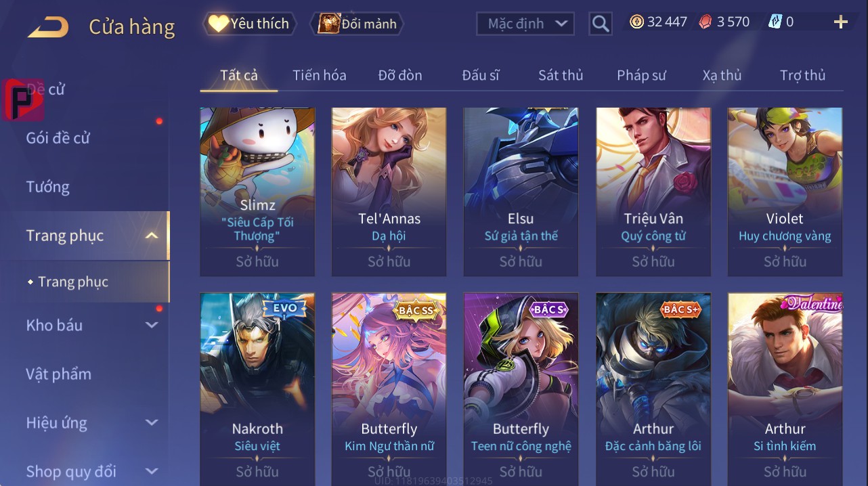
Task: Tap the red ruby currency icon
Action: [706, 22]
